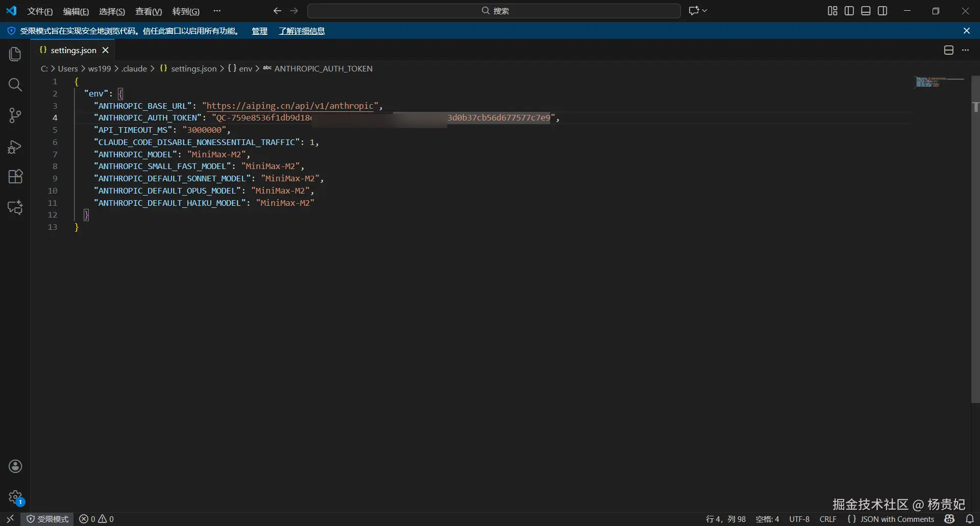Viewport: 980px width, 526px height.
Task: Click 受限模式 in the status bar
Action: [47, 519]
